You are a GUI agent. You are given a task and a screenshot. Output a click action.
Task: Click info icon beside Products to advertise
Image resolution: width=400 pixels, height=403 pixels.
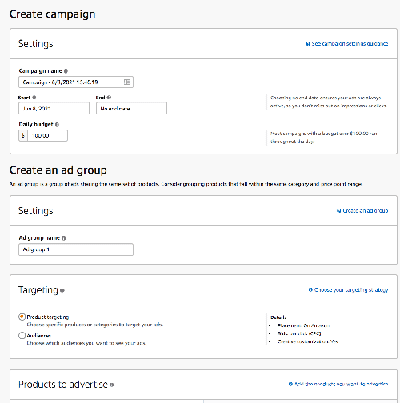[x=112, y=385]
